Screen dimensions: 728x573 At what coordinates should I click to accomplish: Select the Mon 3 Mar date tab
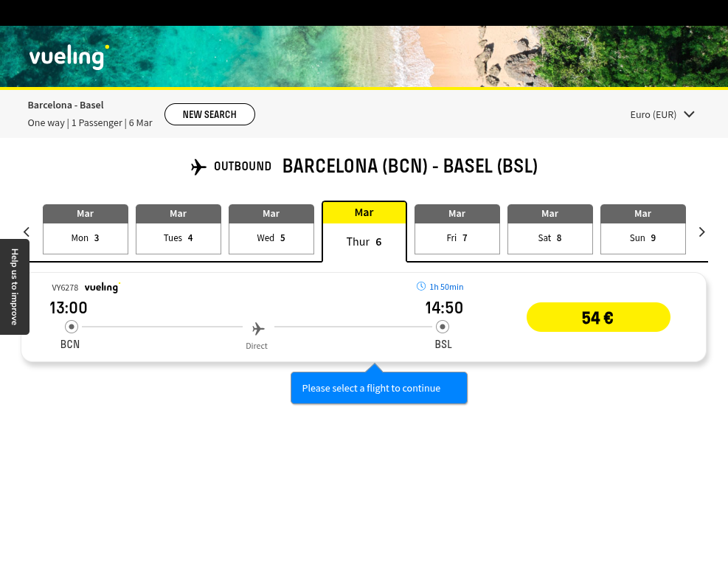86,229
